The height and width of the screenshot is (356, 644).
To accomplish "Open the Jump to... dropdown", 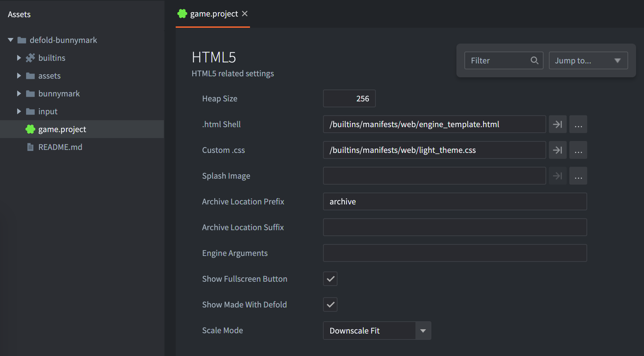I will point(588,60).
